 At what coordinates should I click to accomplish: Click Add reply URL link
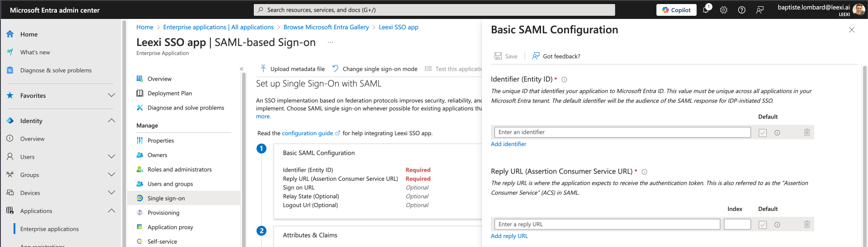tap(509, 236)
